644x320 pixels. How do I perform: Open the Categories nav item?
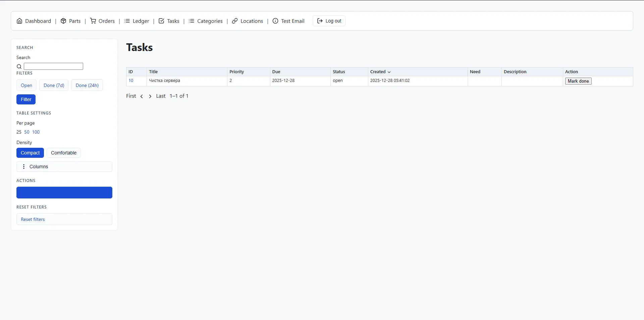pos(206,21)
